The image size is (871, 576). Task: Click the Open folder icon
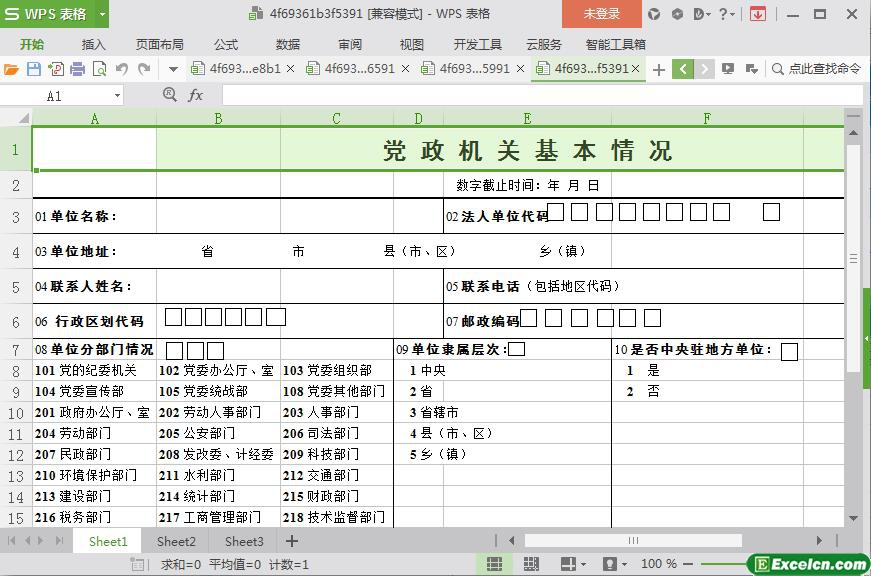pos(11,69)
